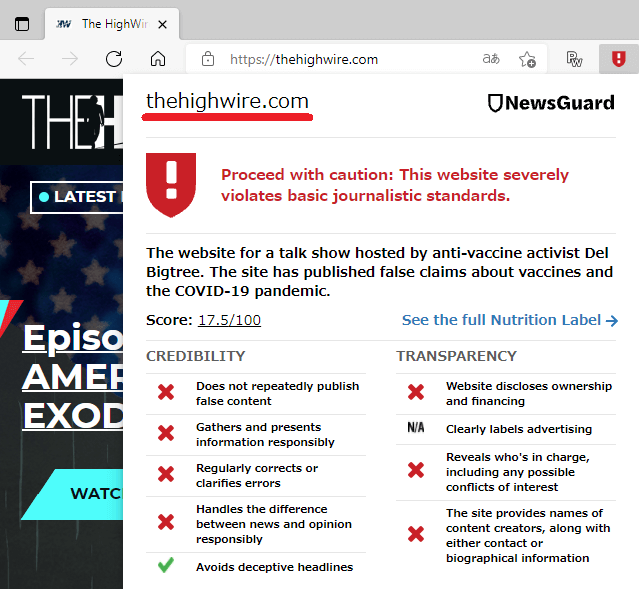Go to the home page icon
Screen dimensions: 639x589
coord(158,59)
